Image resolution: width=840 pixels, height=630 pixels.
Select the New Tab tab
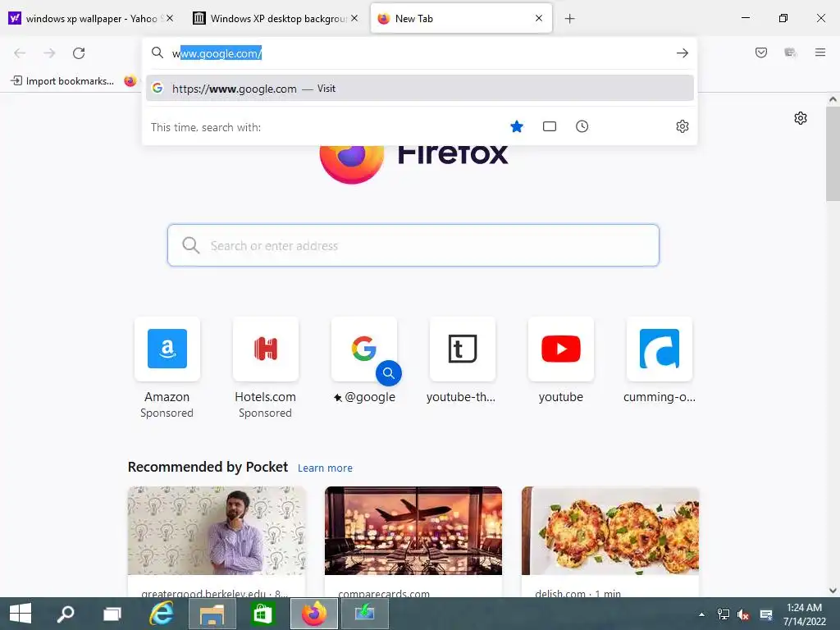click(461, 19)
